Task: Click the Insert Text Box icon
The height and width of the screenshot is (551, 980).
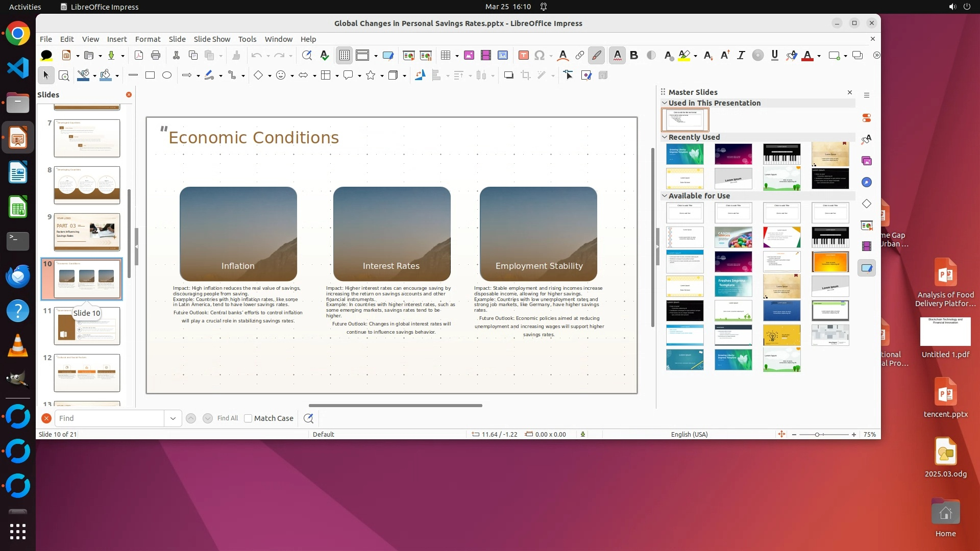Action: click(523, 55)
